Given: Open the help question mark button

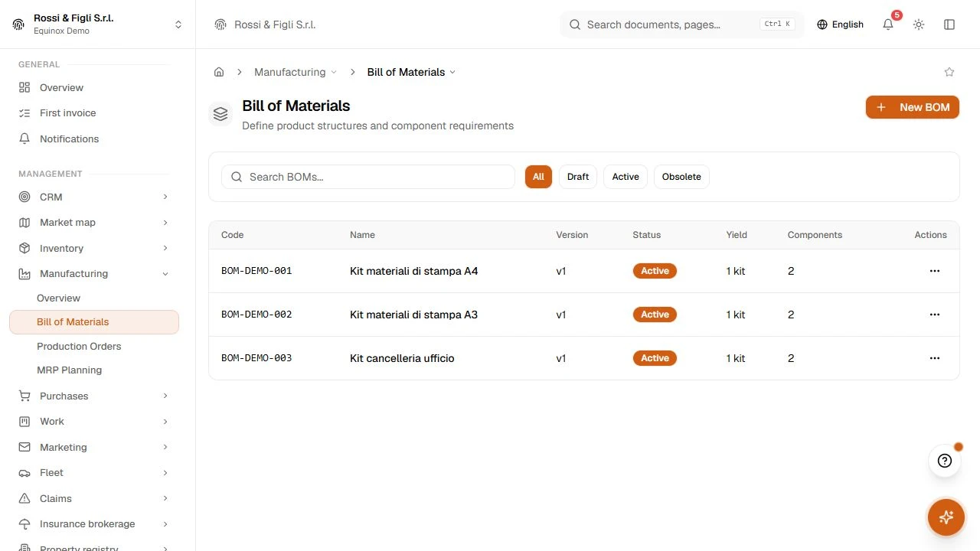Looking at the screenshot, I should pyautogui.click(x=945, y=461).
